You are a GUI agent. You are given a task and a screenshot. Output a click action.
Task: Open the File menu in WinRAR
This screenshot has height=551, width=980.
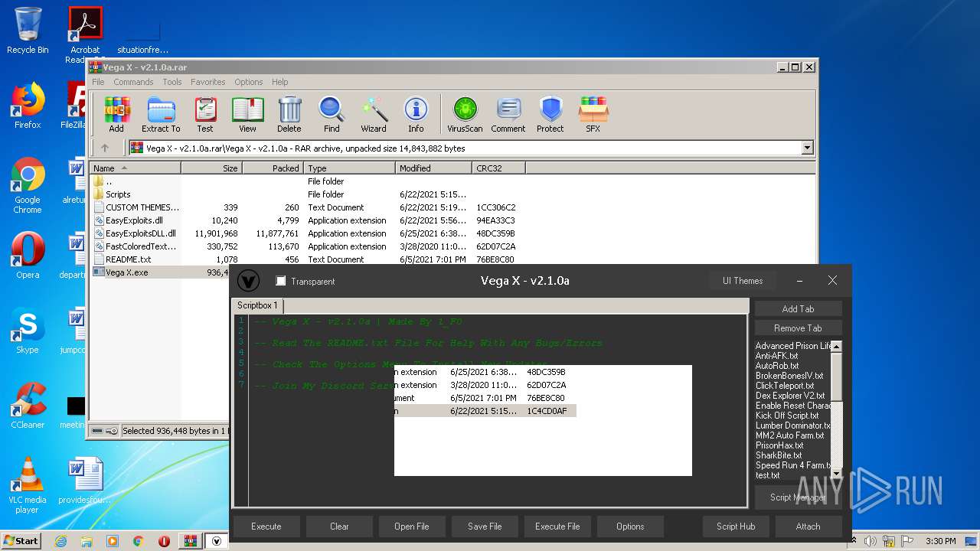98,82
